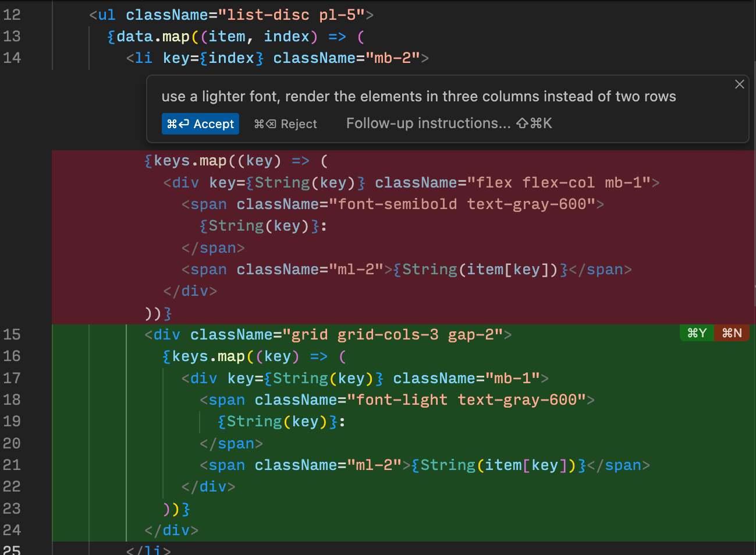Click the Accept button in the prompt box
The width and height of the screenshot is (756, 555).
click(200, 124)
